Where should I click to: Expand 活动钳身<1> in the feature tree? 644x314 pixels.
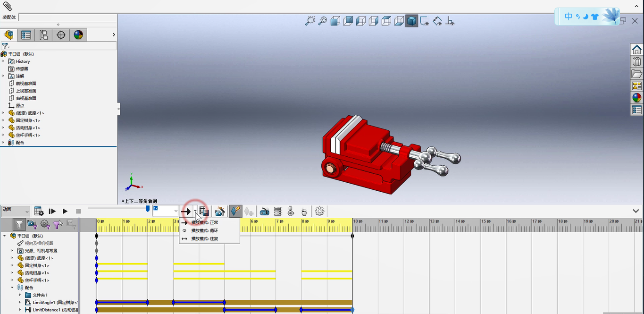point(3,127)
